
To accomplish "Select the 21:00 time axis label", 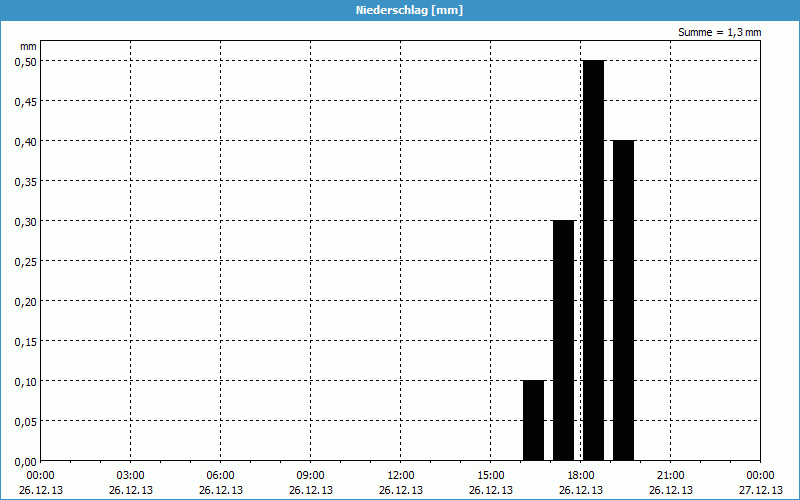I will [671, 475].
